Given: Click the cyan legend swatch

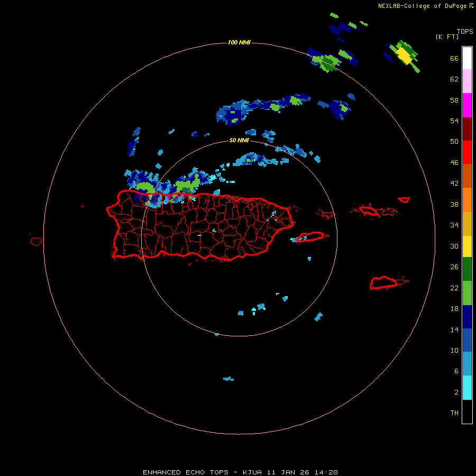Looking at the screenshot, I should pos(467,388).
